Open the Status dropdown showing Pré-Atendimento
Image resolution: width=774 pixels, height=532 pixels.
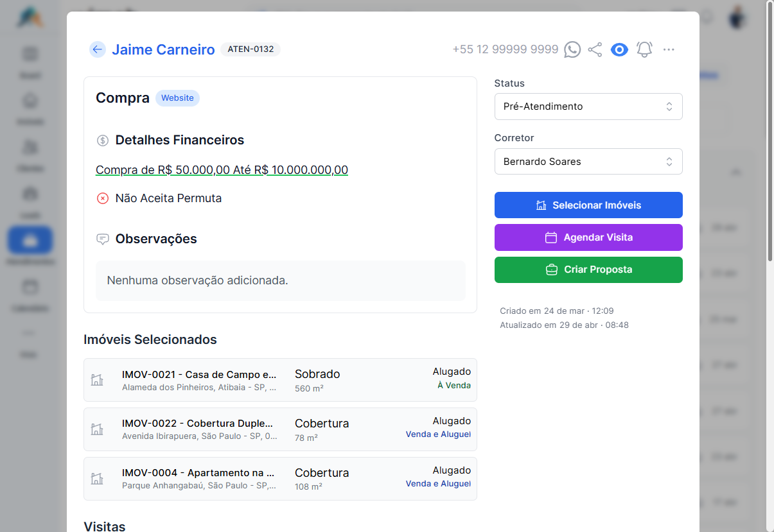click(x=588, y=107)
